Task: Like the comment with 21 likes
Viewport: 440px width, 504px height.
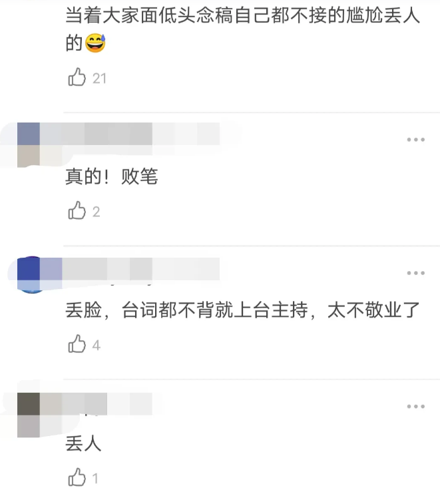Action: pyautogui.click(x=77, y=77)
